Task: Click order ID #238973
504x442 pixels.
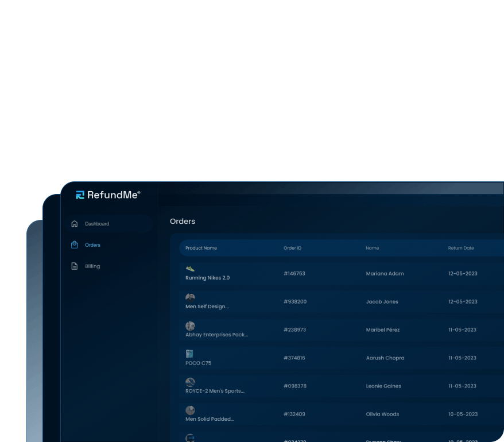Action: (294, 330)
